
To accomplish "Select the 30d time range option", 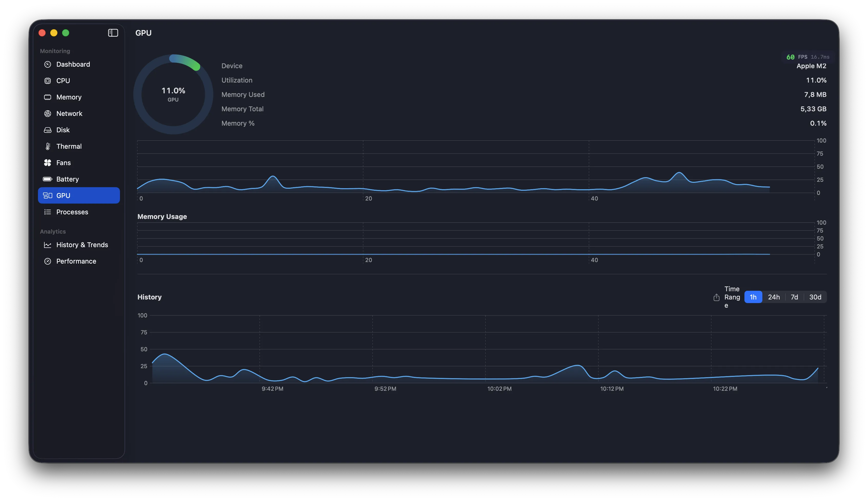I will pyautogui.click(x=815, y=297).
